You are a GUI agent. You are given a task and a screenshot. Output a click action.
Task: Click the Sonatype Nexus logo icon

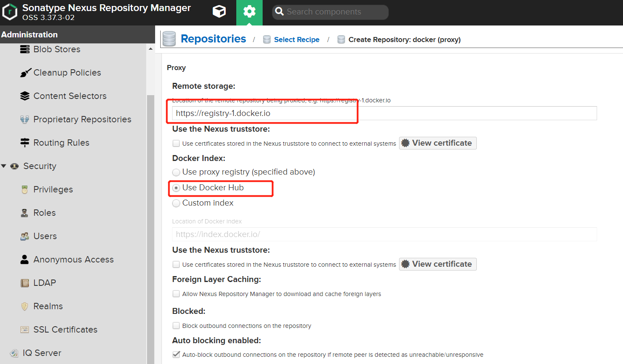(x=10, y=12)
